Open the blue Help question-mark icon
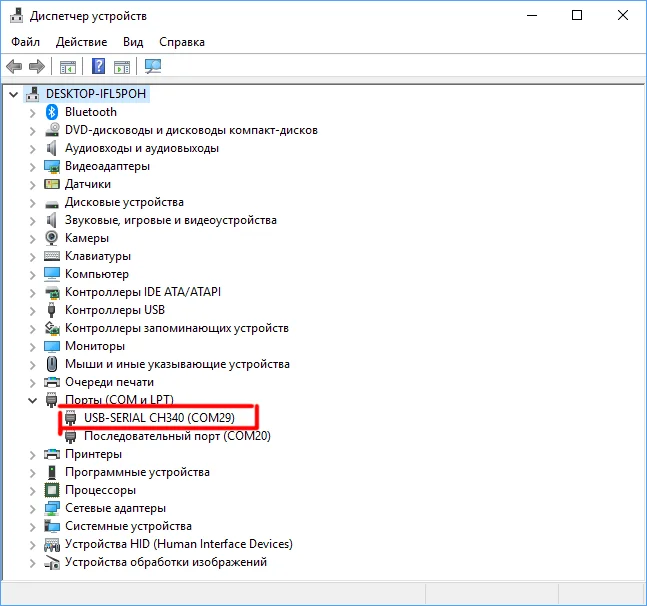 (98, 66)
